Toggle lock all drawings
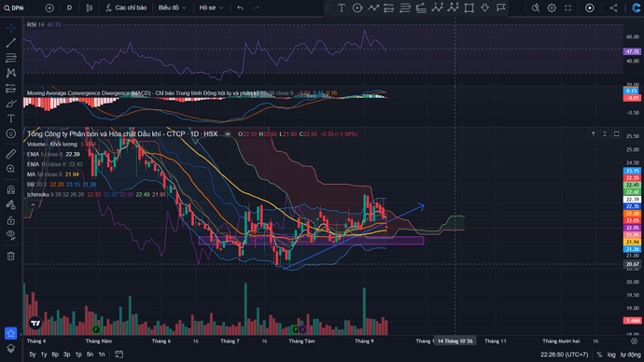Viewport: 644px width, 362px height. coord(11,220)
